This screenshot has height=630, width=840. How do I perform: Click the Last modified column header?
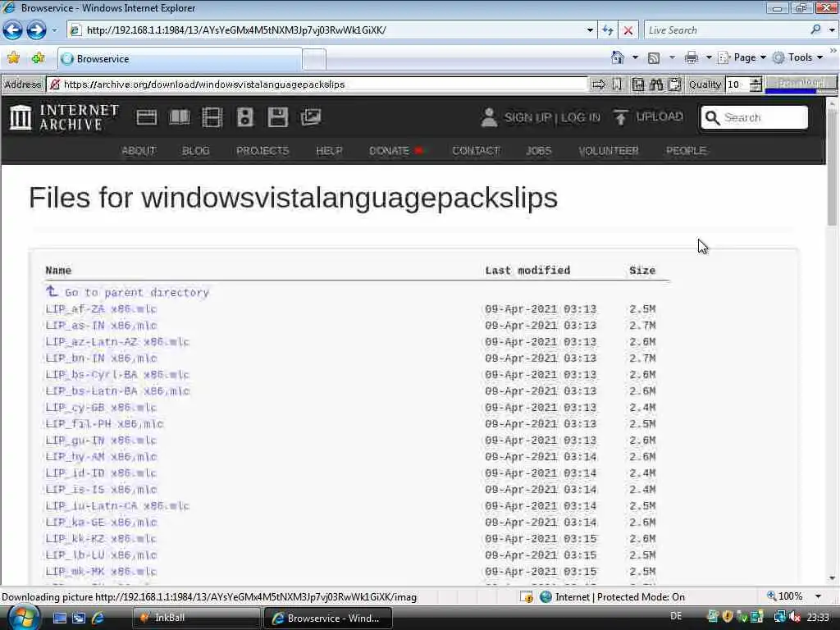(527, 271)
